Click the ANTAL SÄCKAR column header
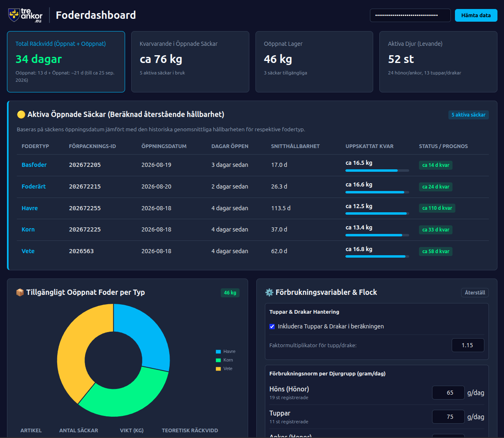Image resolution: width=504 pixels, height=438 pixels. coord(78,430)
